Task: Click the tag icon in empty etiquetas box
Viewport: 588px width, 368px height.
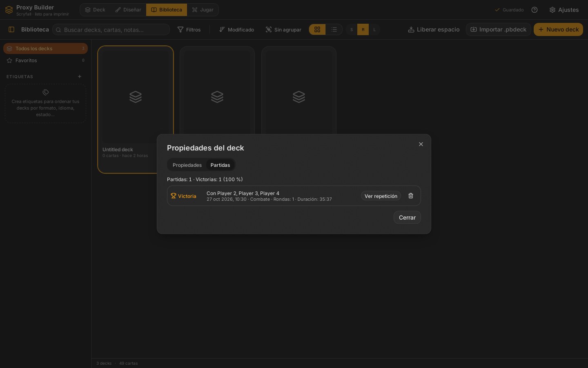Action: tap(46, 92)
